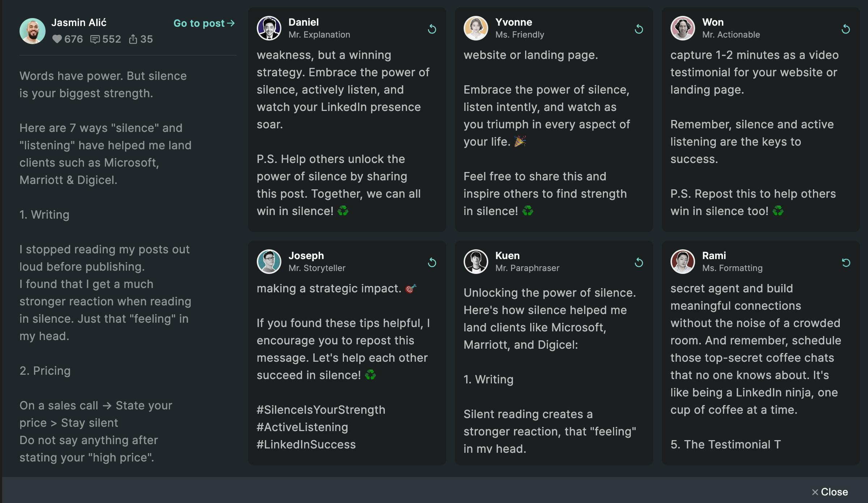Screen dimensions: 868x503
Task: Click Jasmin Alić's profile avatar
Action: [x=33, y=31]
